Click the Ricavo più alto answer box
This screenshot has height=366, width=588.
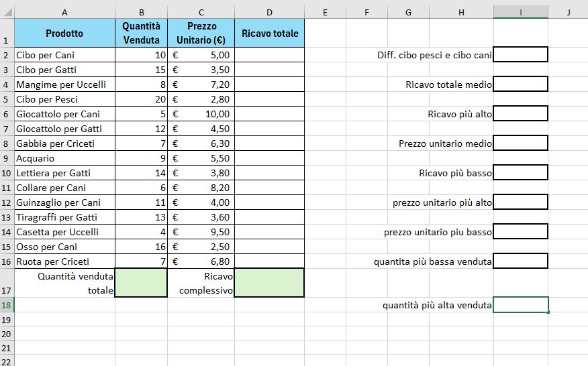520,114
